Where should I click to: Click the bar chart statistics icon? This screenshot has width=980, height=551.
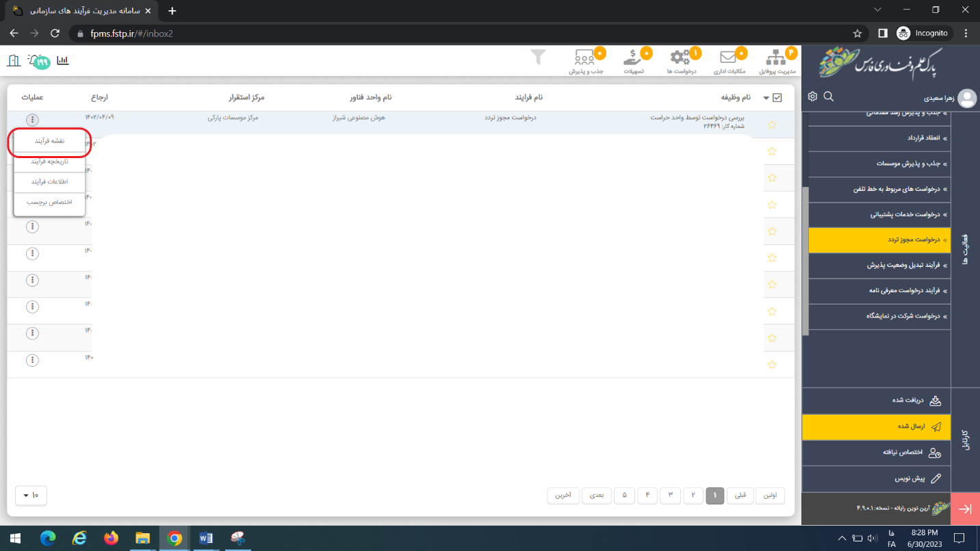pyautogui.click(x=63, y=60)
